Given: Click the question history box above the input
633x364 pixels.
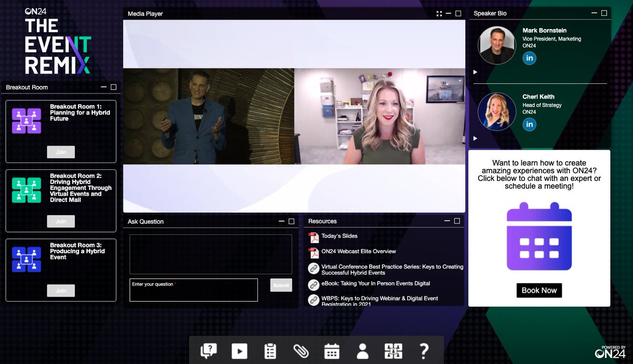Looking at the screenshot, I should [210, 254].
